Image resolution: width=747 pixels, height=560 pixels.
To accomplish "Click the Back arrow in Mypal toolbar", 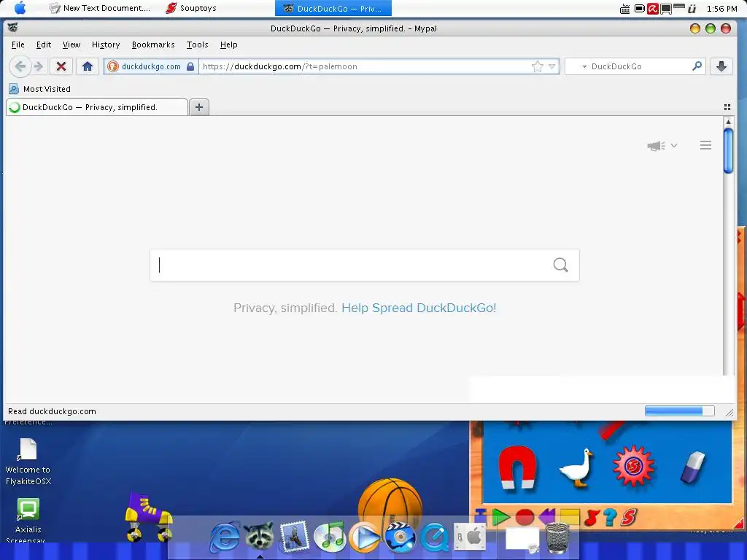I will (20, 66).
